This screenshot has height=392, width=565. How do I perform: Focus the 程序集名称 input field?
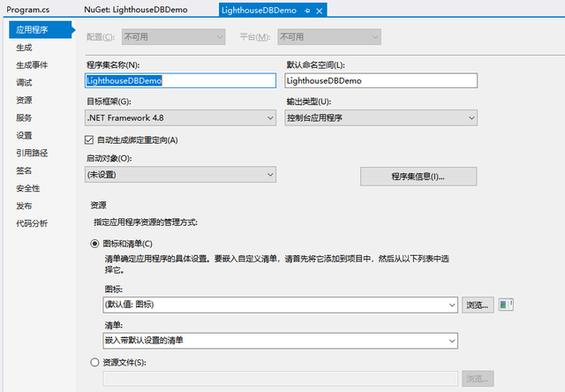(180, 80)
